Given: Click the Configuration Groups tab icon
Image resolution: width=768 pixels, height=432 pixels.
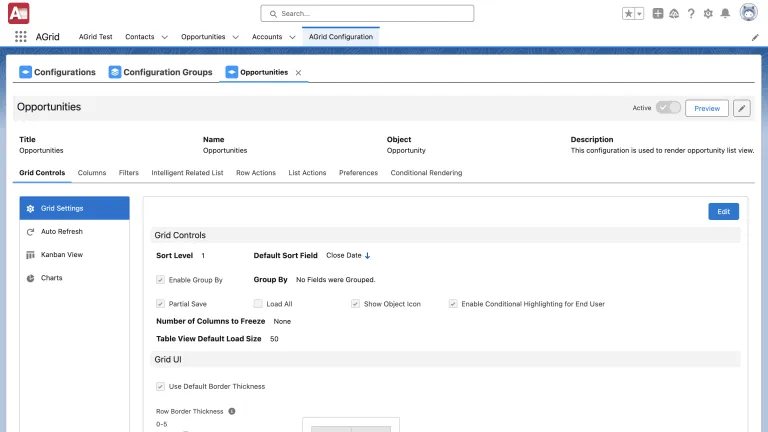Looking at the screenshot, I should click(115, 72).
